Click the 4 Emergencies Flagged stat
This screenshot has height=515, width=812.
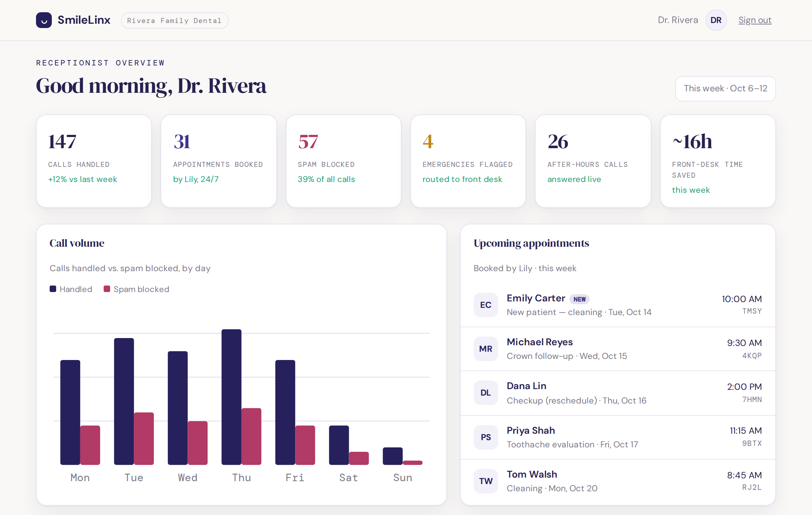468,161
